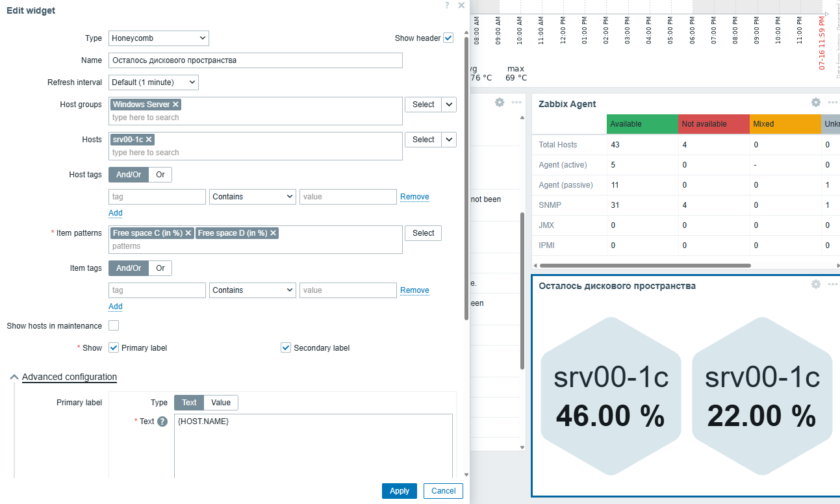Click the Total Hosts row label
Image resolution: width=840 pixels, height=504 pixels.
pyautogui.click(x=558, y=145)
